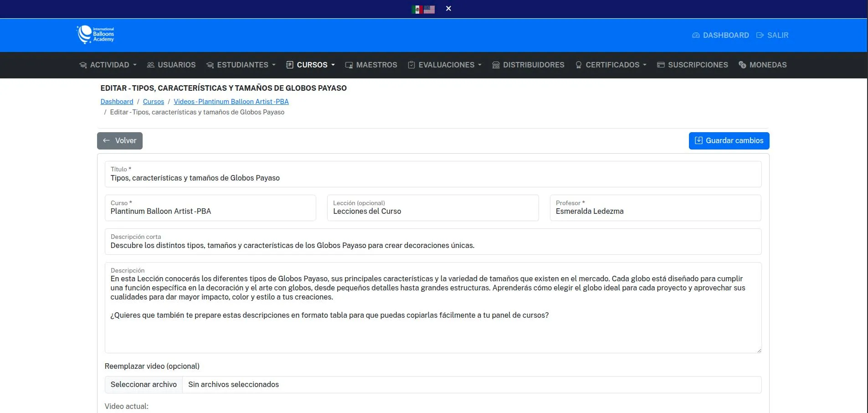The width and height of the screenshot is (868, 413).
Task: Click the Descripción textarea resize handle
Action: (759, 351)
